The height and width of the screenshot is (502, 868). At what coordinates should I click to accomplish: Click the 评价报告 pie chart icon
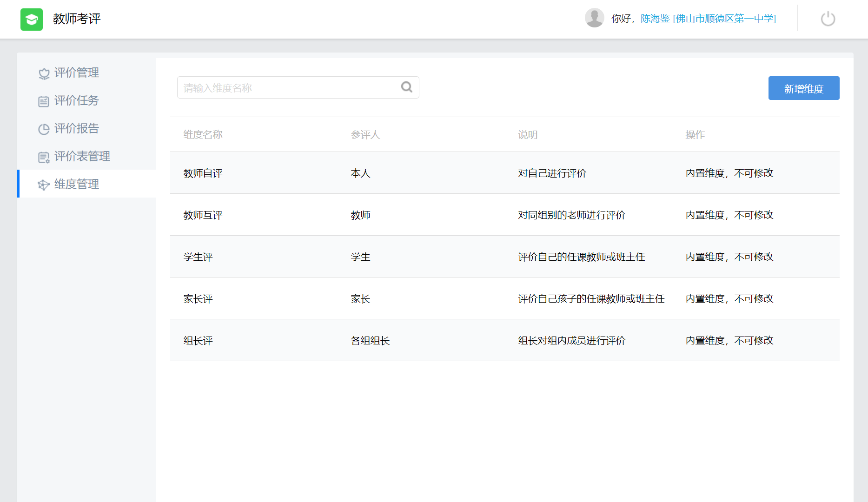[44, 129]
